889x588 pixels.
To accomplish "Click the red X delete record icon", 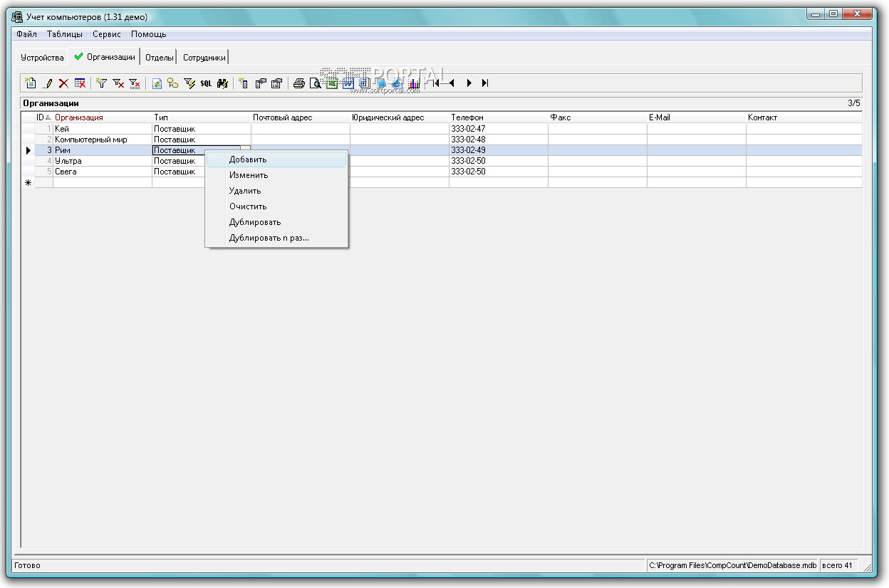I will [63, 83].
